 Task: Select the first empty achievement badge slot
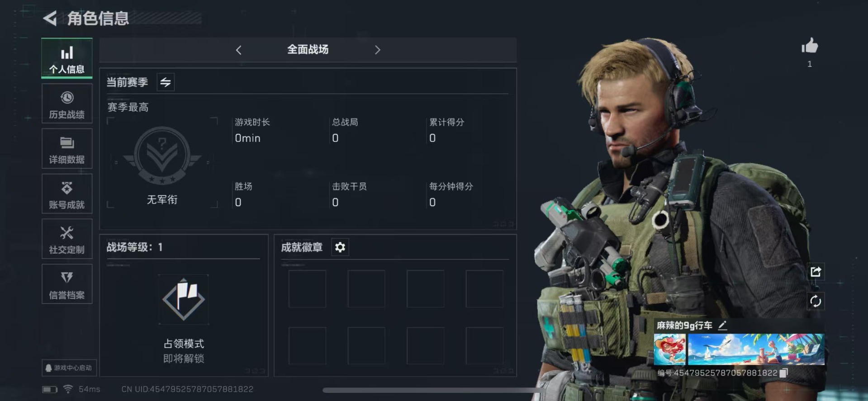307,289
